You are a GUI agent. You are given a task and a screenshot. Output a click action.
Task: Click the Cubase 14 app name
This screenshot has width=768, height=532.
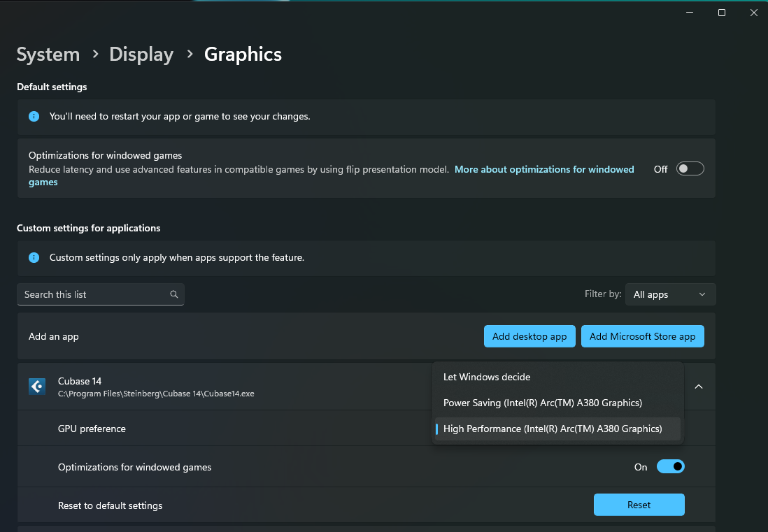pos(79,381)
